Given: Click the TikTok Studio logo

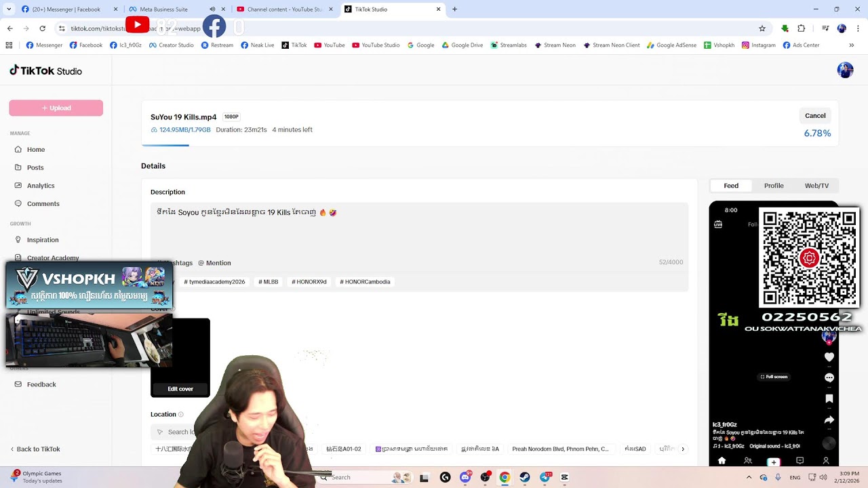Looking at the screenshot, I should [45, 70].
